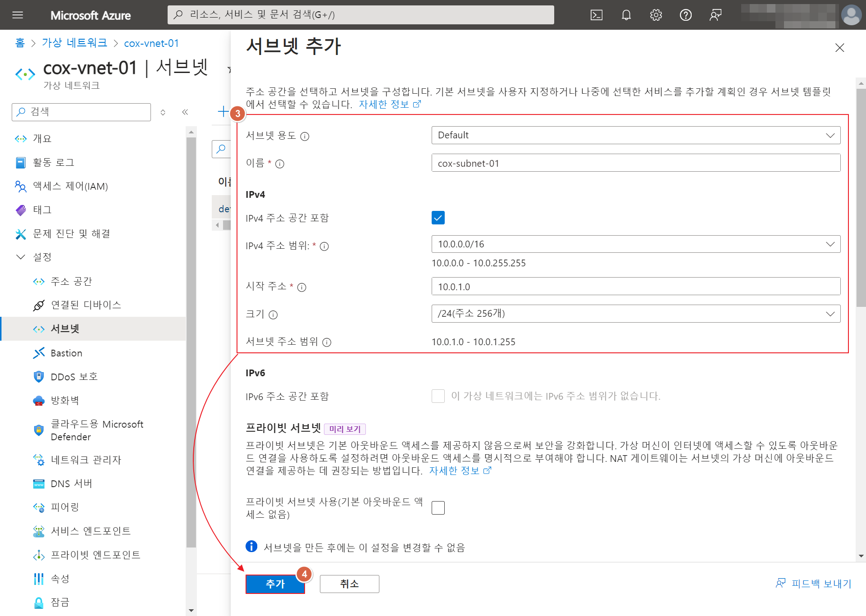Open the 크기 /24 size dropdown
The width and height of the screenshot is (866, 616).
(635, 314)
